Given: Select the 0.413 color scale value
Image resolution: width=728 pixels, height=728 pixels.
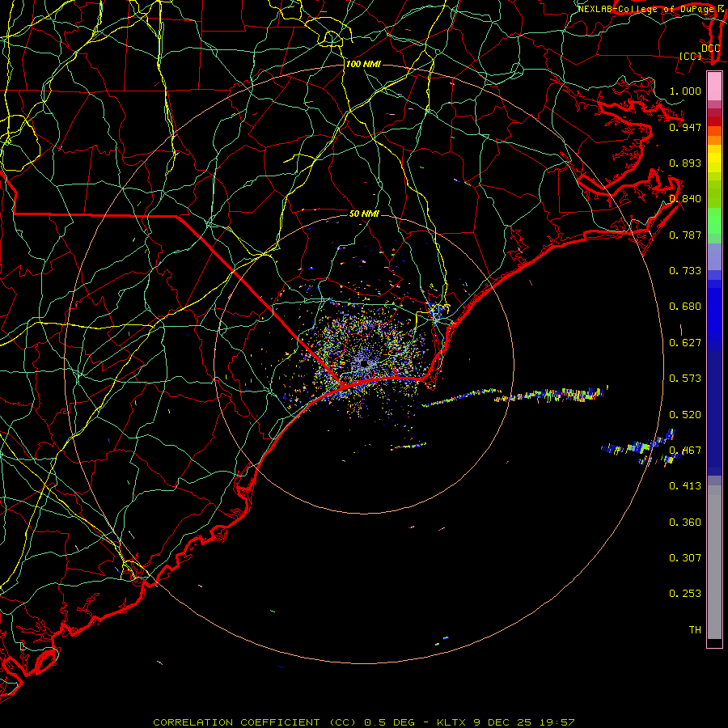Looking at the screenshot, I should 685,486.
